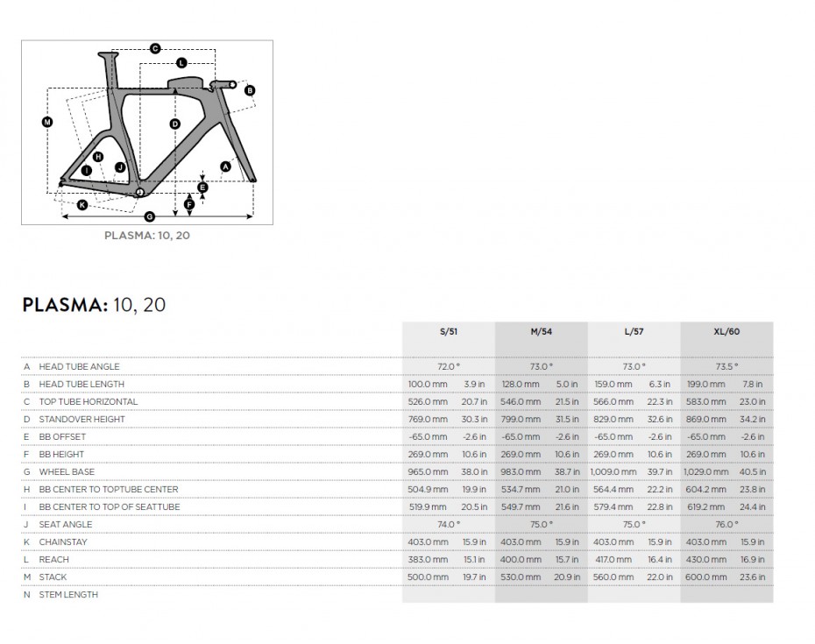Click the 'STEM LENGTH' row label
This screenshot has height=644, width=815.
click(68, 595)
